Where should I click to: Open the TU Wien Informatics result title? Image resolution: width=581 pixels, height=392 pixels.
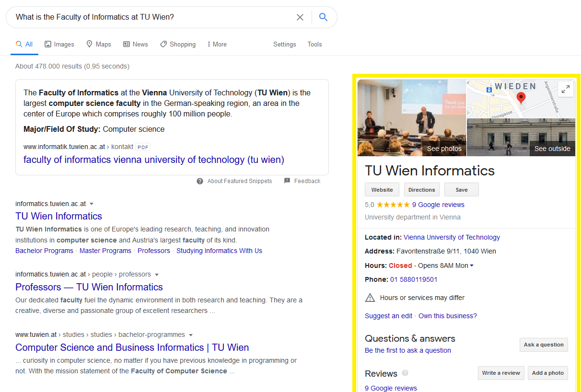click(x=58, y=216)
